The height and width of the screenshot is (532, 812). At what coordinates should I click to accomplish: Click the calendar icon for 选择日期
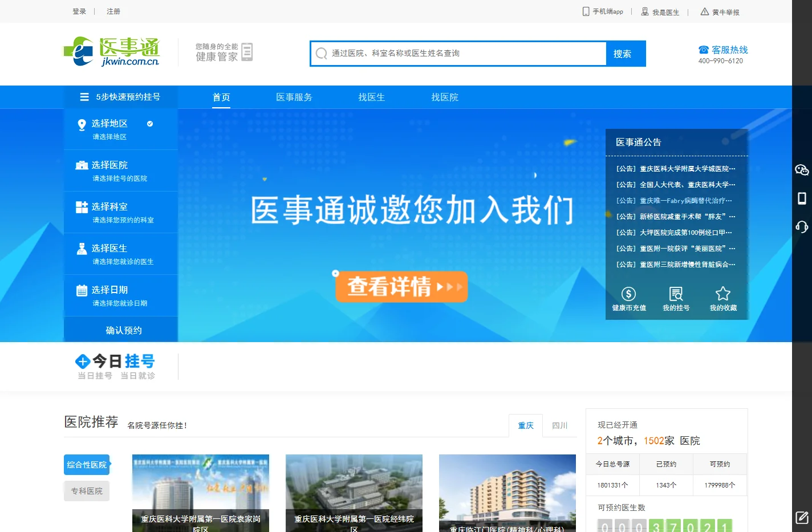pyautogui.click(x=82, y=290)
